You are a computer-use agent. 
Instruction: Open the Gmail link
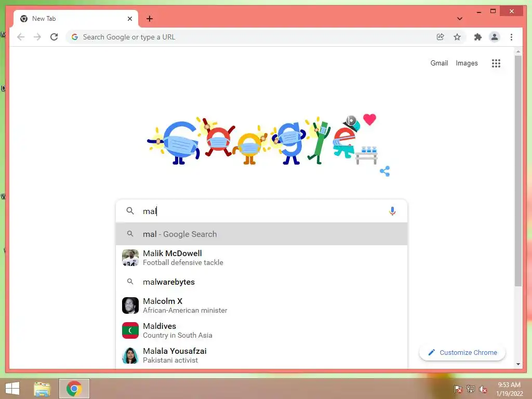[439, 63]
